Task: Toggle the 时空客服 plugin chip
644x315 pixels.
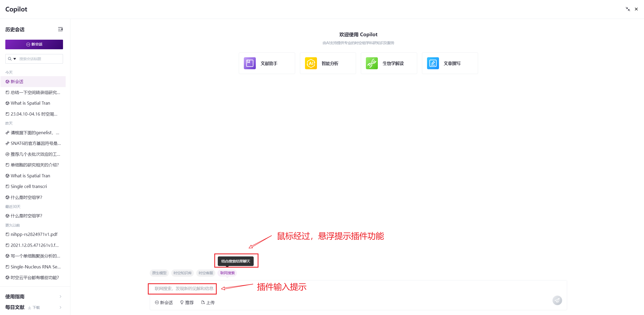Action: [206, 273]
